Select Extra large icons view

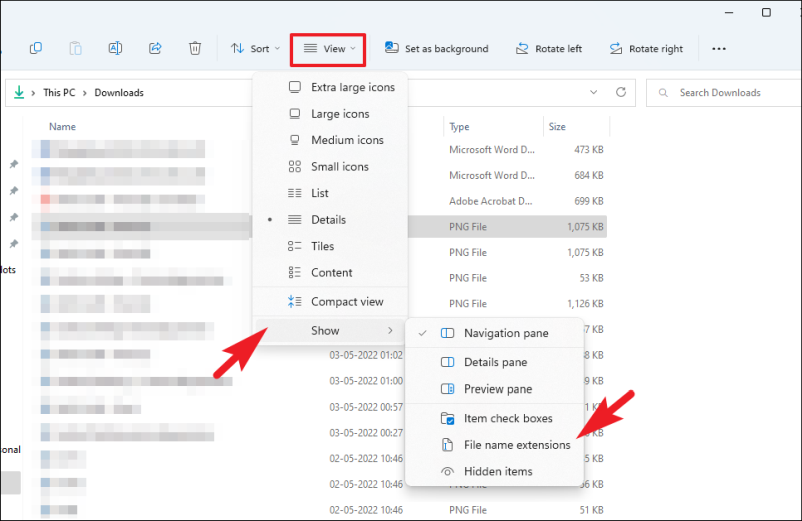352,87
